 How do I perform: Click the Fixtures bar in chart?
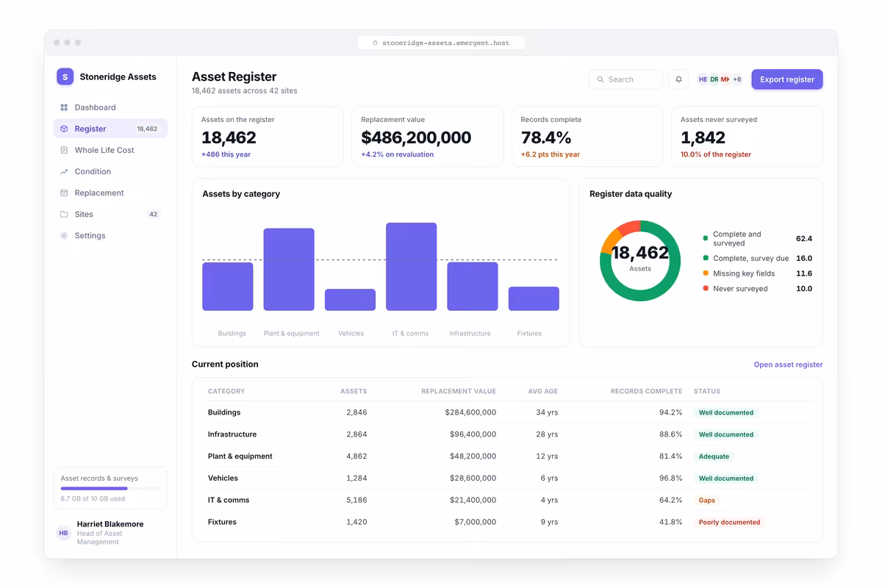coord(534,298)
